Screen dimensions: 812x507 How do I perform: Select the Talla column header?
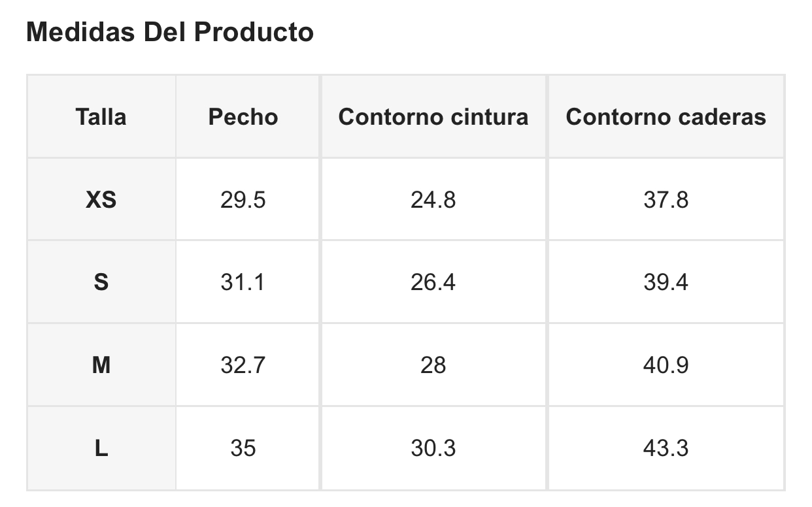click(101, 117)
